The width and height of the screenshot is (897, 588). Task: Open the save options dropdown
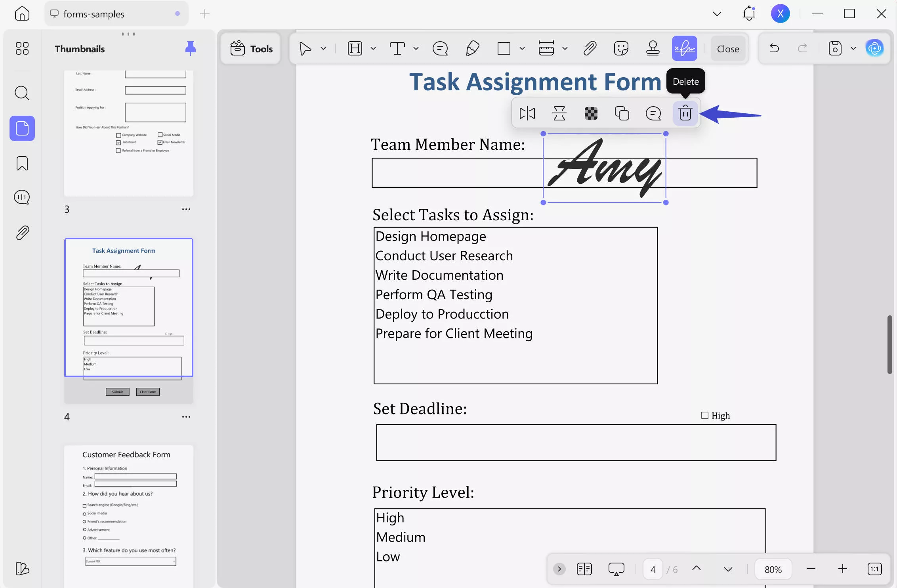853,48
